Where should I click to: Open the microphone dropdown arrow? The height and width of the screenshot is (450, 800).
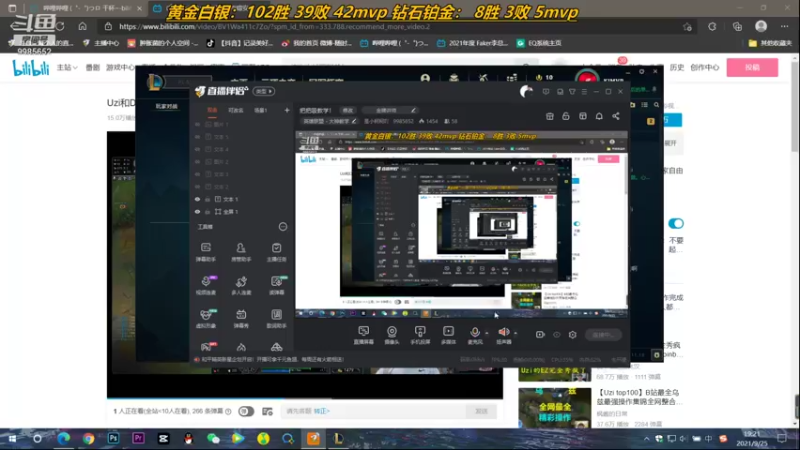[487, 333]
